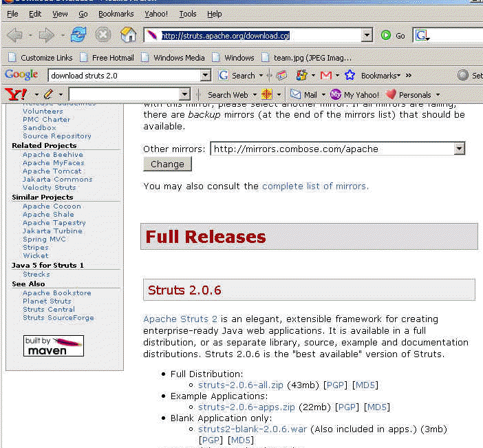
Task: Click the Change mirror button
Action: tap(167, 164)
